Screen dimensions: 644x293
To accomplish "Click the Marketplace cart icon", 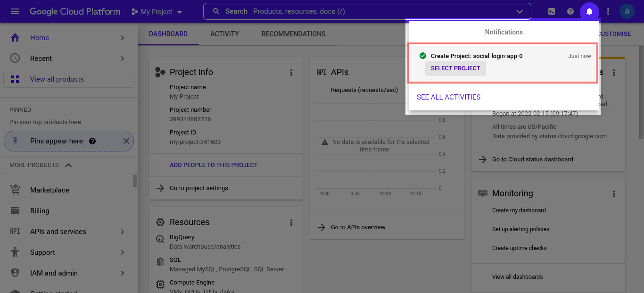I will 15,190.
